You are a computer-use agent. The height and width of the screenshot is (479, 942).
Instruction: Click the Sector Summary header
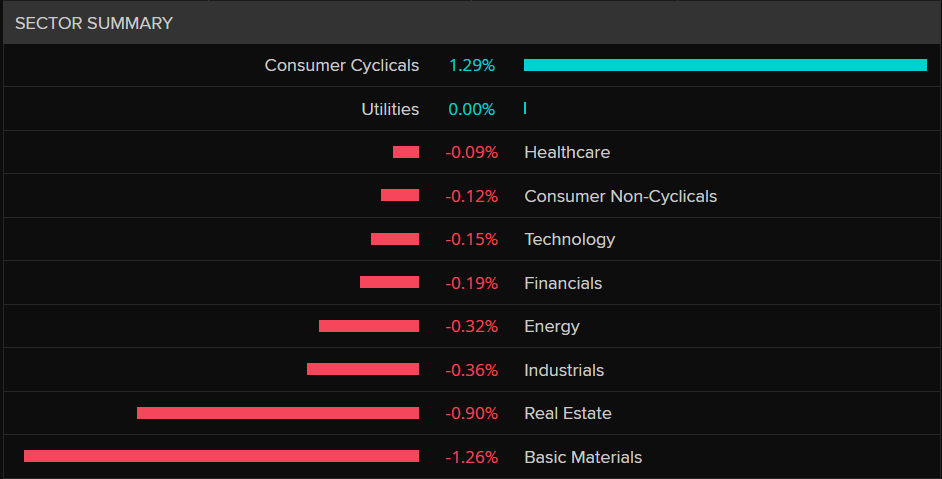[94, 22]
